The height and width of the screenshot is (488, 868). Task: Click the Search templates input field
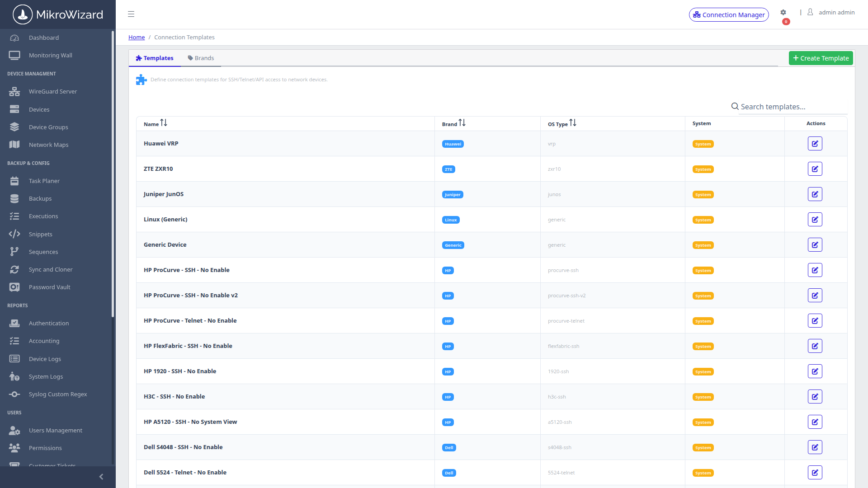tap(793, 107)
